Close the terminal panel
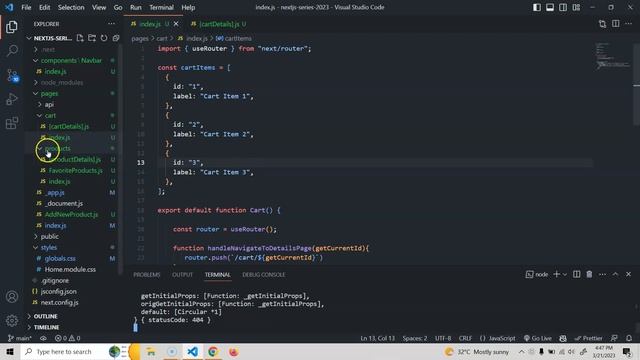The width and height of the screenshot is (640, 360). (629, 274)
